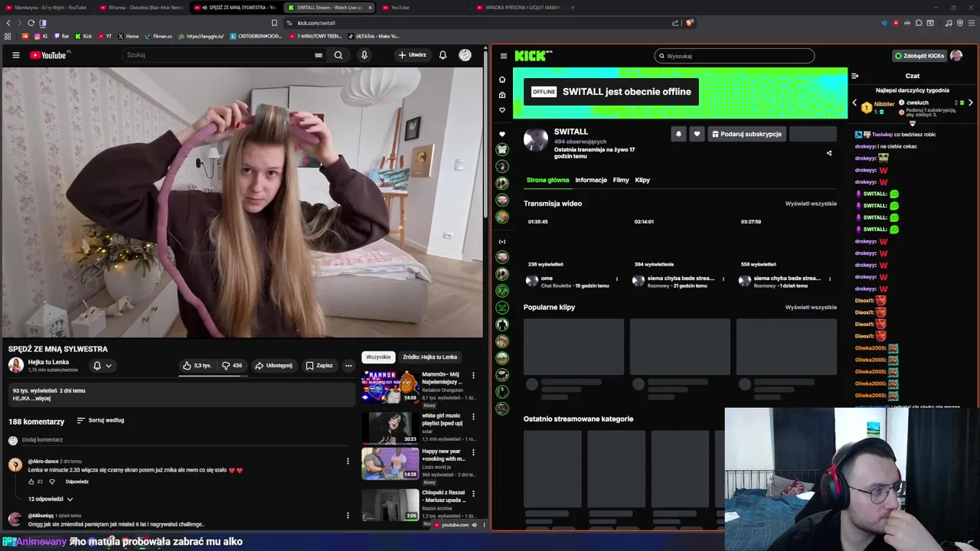Viewport: 980px width, 551px height.
Task: Open Kick browse icon below the house icon
Action: click(502, 95)
